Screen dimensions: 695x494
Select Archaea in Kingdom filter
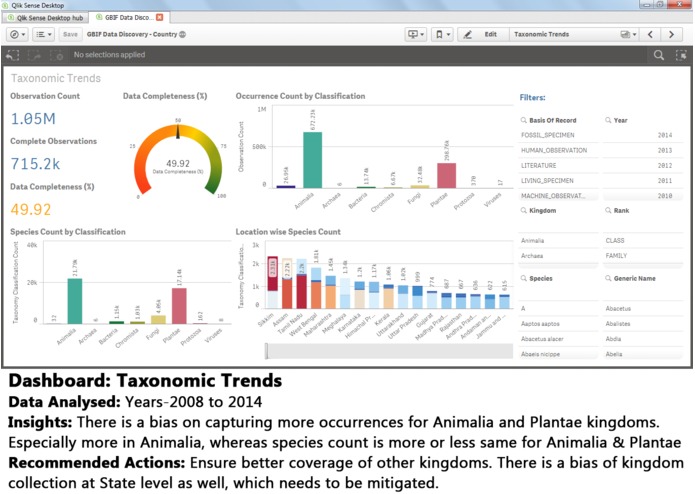[558, 256]
